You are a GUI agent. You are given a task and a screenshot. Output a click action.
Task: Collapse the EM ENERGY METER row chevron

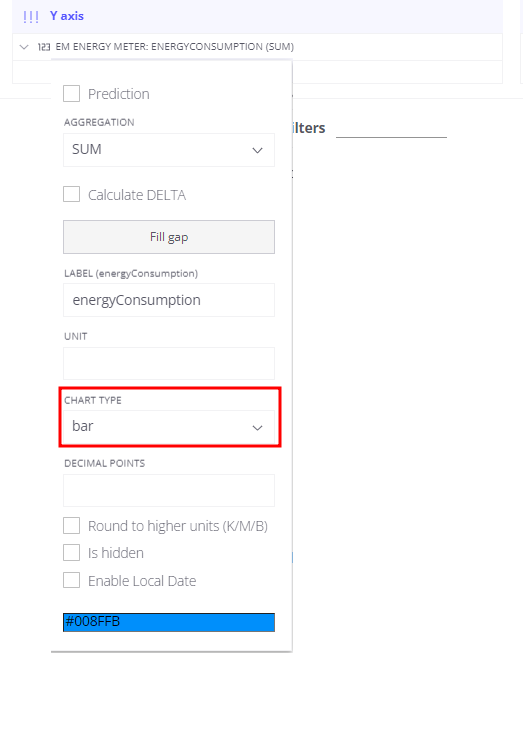24,47
